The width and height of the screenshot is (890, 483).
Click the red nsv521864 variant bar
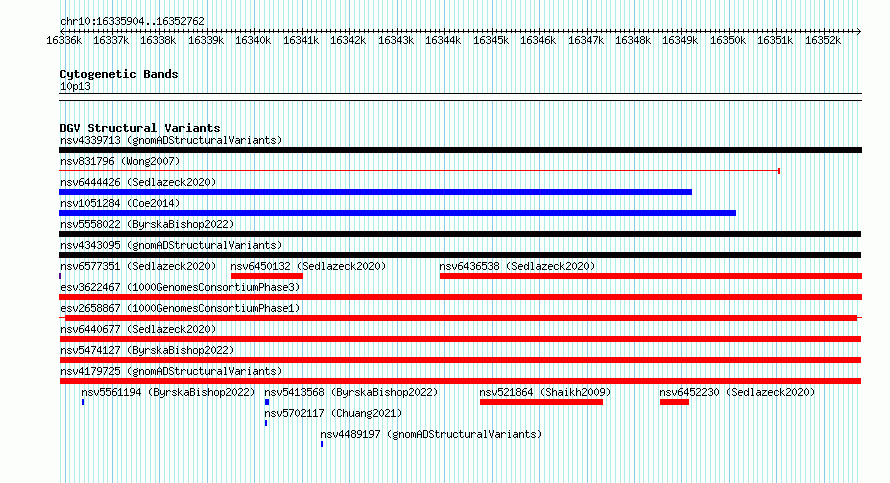point(541,402)
